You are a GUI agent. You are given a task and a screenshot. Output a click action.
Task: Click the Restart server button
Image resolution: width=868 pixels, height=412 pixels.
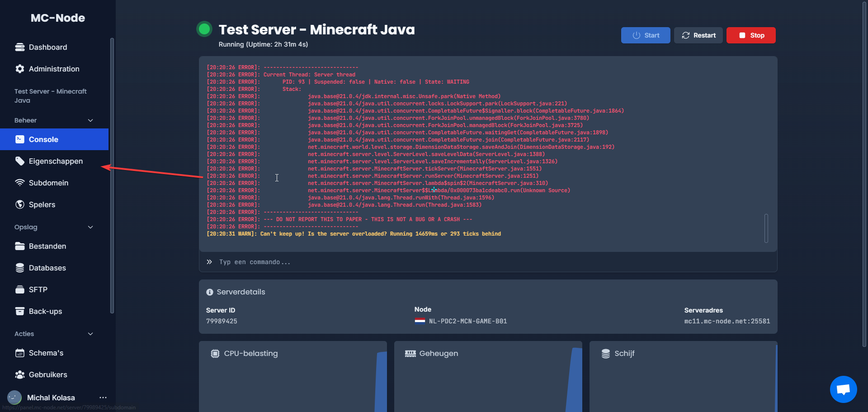click(698, 35)
